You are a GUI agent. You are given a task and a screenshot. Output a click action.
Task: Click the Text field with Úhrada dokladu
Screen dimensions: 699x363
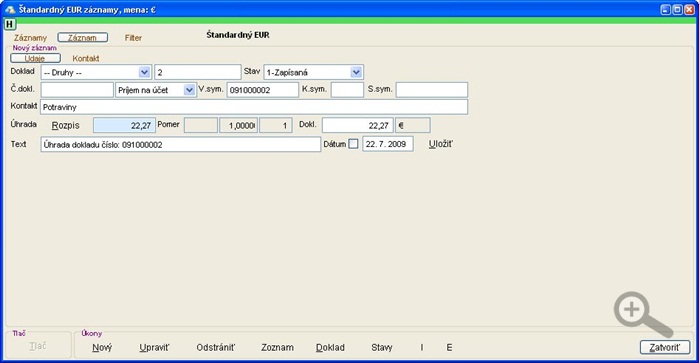(181, 144)
